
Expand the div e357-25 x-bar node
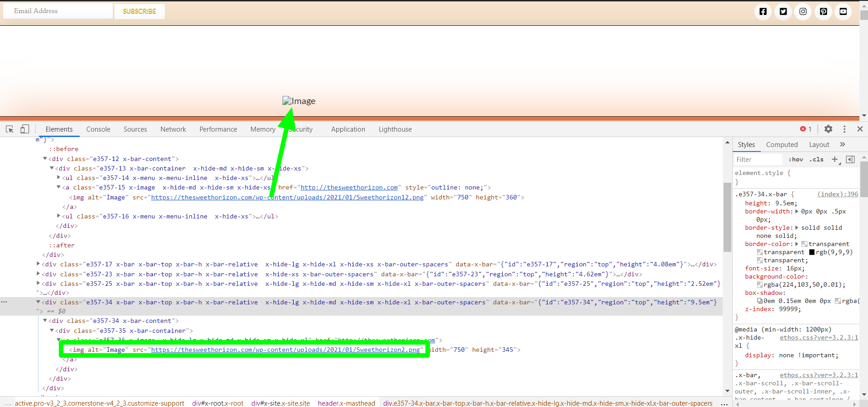[x=38, y=284]
